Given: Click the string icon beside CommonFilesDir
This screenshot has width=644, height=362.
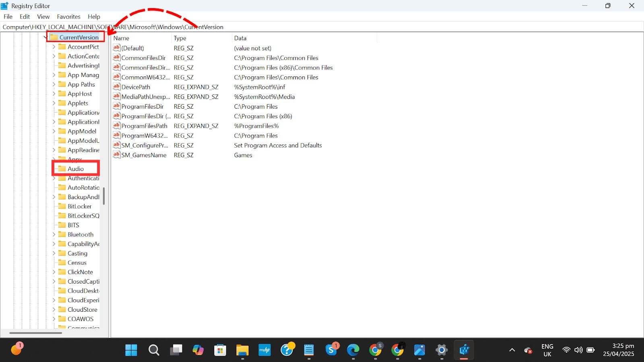Looking at the screenshot, I should coord(116,58).
